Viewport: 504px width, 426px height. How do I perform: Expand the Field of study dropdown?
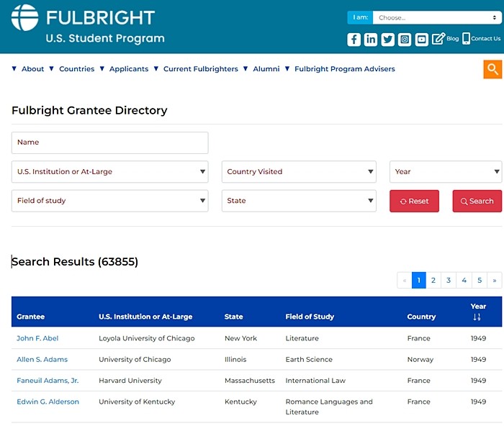pyautogui.click(x=110, y=201)
